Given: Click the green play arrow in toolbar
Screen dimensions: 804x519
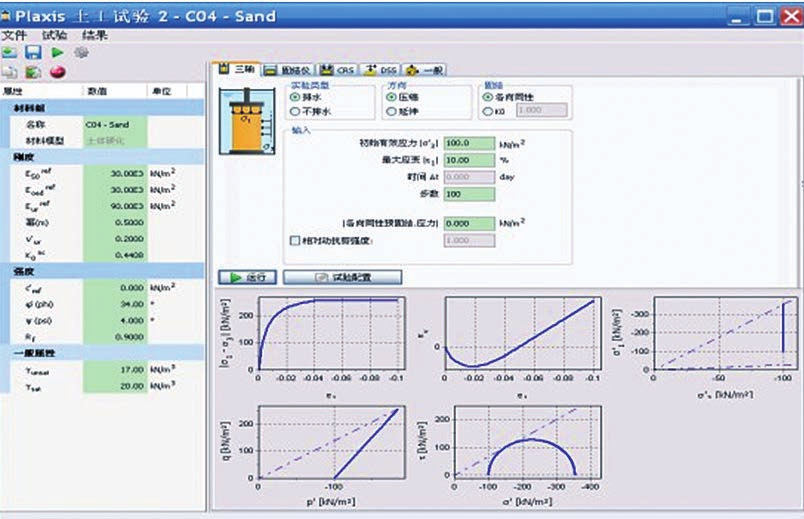Looking at the screenshot, I should click(x=57, y=52).
